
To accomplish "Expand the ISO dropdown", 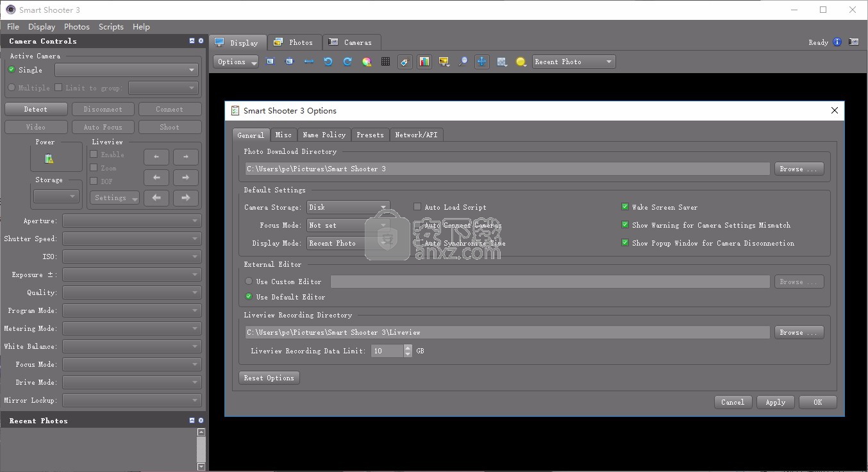I will pos(132,257).
